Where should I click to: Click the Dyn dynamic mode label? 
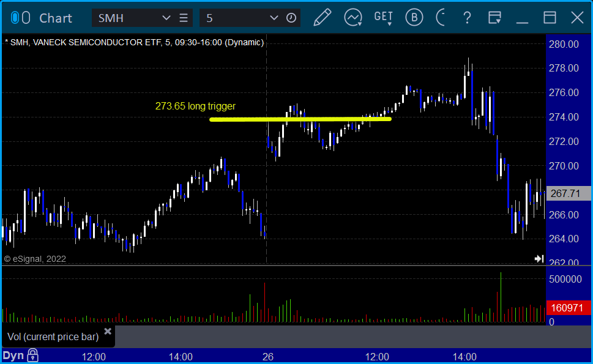point(13,355)
